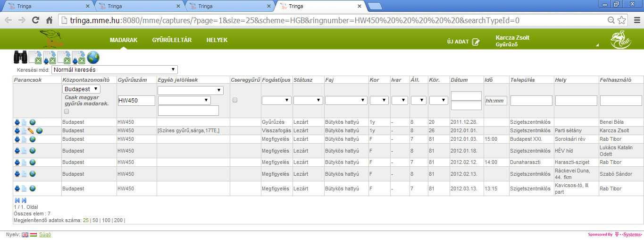Open a new browser tab
Screen dimensions: 644x240
375,6
